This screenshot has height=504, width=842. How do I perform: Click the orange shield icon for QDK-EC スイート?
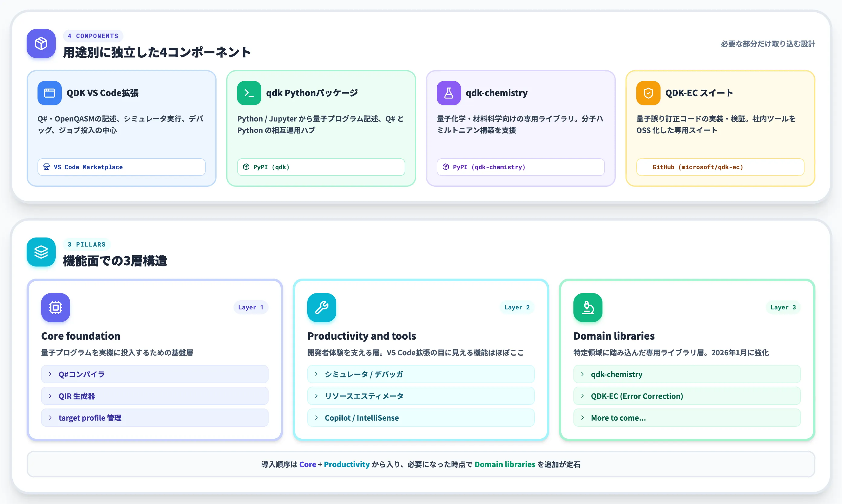pos(648,93)
